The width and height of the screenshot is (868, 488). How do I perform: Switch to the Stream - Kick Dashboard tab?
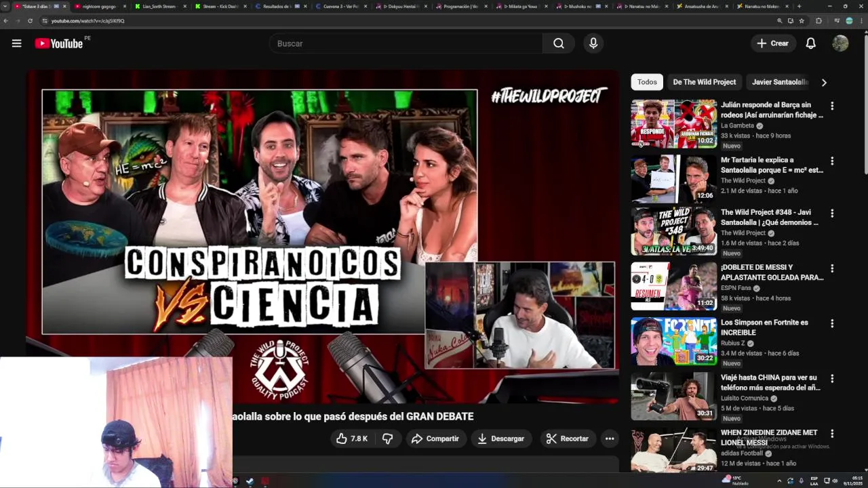(x=220, y=6)
